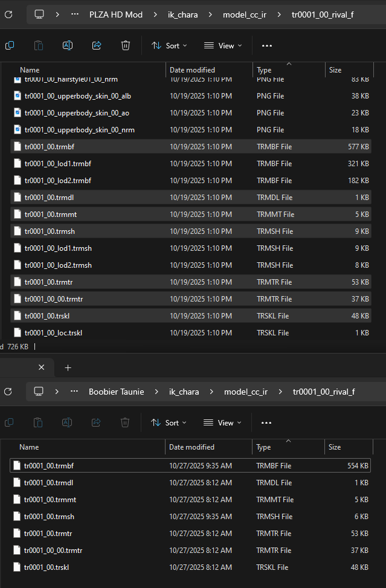Expand chevron after ik_chara in top window
Screen dimensions: 386x588
point(210,15)
